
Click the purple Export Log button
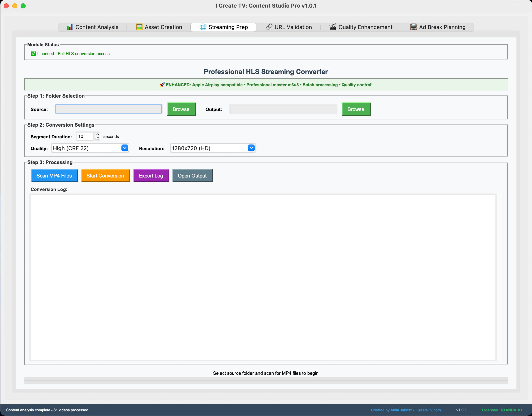[x=151, y=176]
